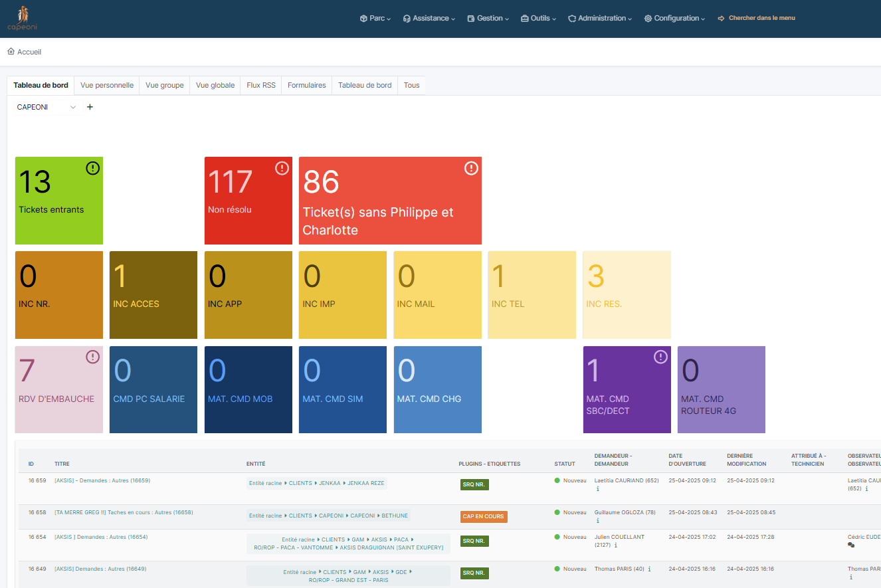
Task: Click the CAP EN COURS label
Action: coord(484,516)
